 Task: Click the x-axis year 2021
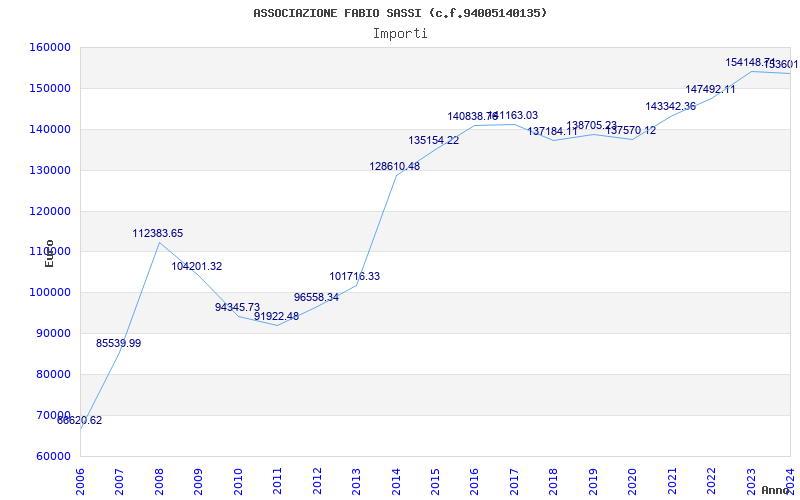(672, 482)
